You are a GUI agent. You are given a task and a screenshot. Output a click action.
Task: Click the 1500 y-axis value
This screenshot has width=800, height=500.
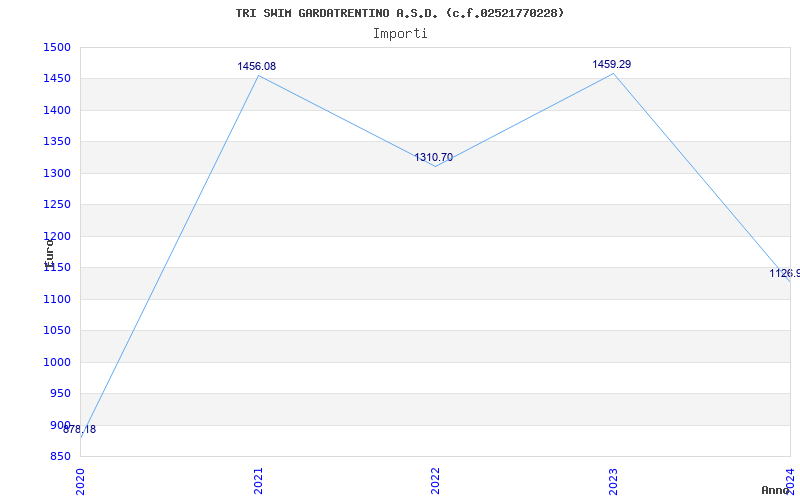tap(57, 47)
